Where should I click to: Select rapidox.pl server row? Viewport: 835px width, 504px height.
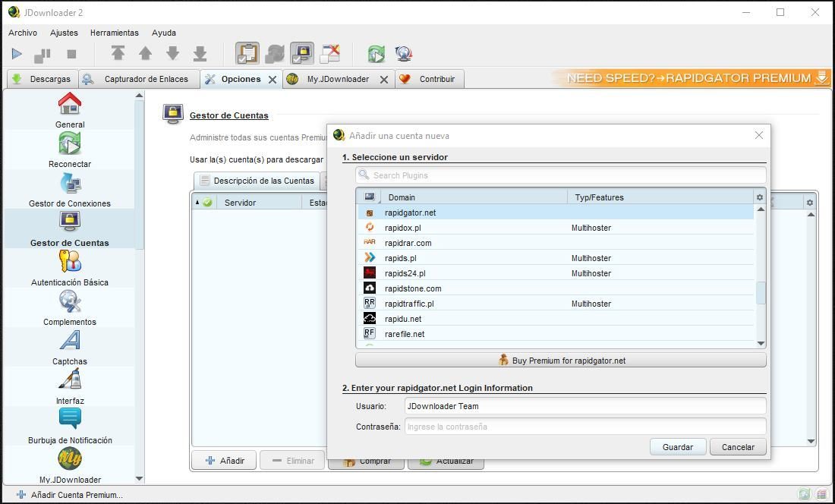[556, 228]
